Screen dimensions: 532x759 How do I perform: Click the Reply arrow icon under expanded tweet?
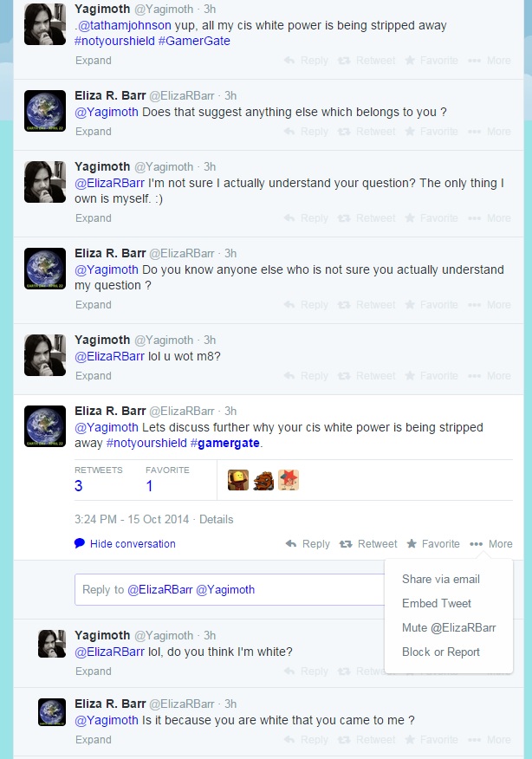point(291,544)
